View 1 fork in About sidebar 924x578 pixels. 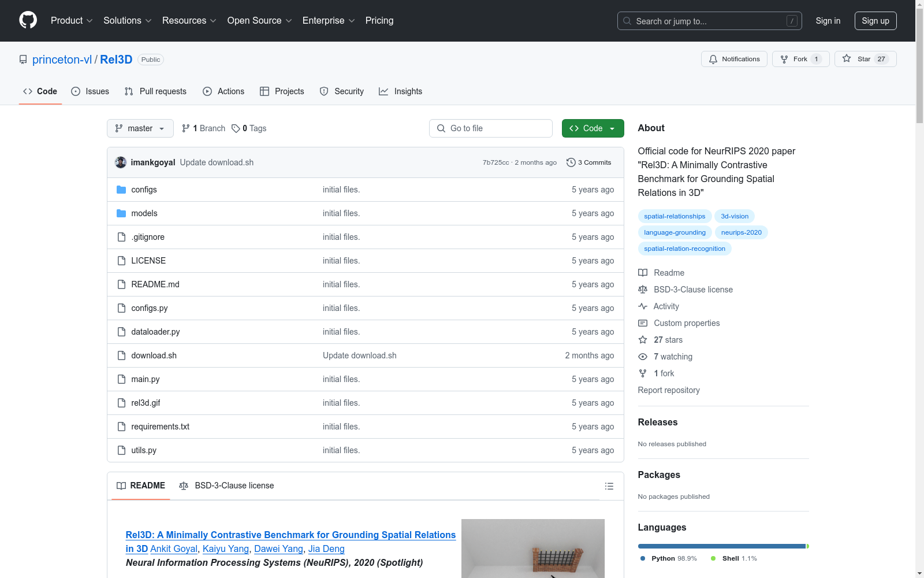point(657,373)
